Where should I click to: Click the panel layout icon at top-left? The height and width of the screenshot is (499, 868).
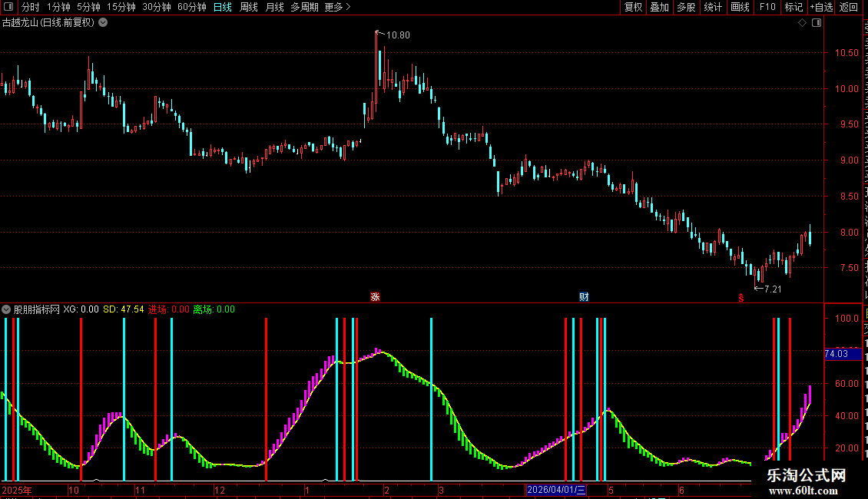(8, 7)
